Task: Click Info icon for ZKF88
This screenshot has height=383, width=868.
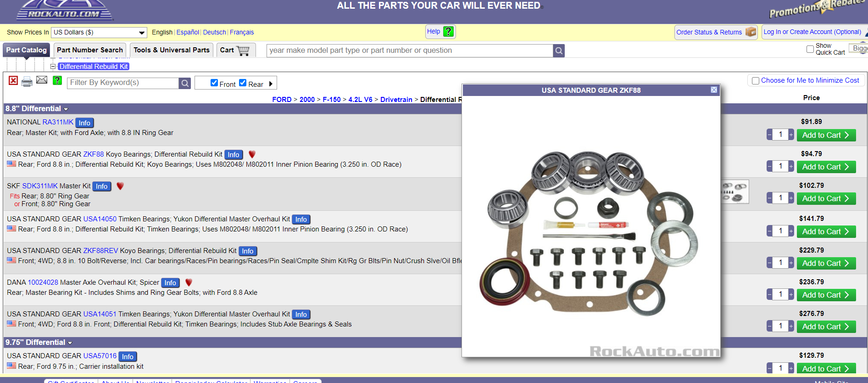Action: point(234,155)
